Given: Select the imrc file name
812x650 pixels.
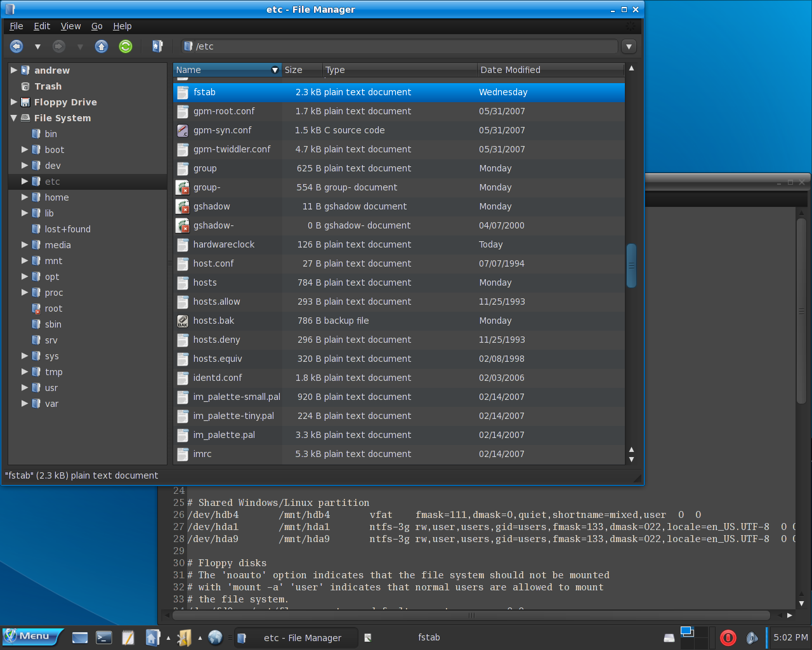Looking at the screenshot, I should pos(202,454).
